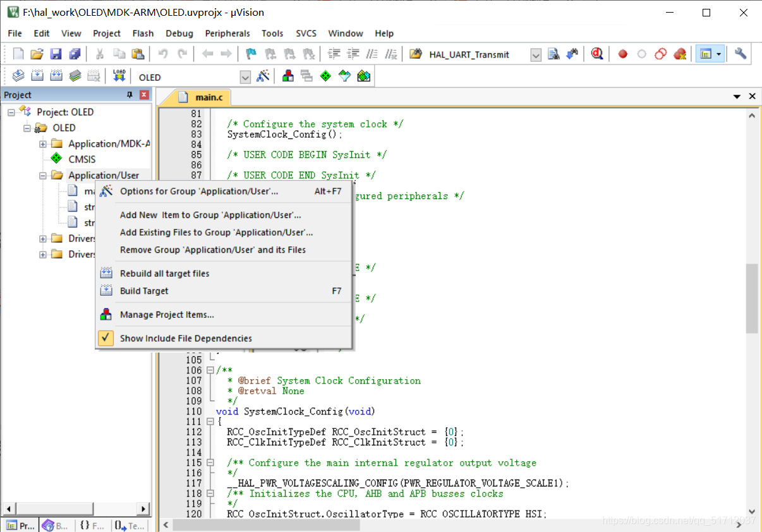Viewport: 762px width, 532px height.
Task: Open the Project menu
Action: [x=107, y=33]
